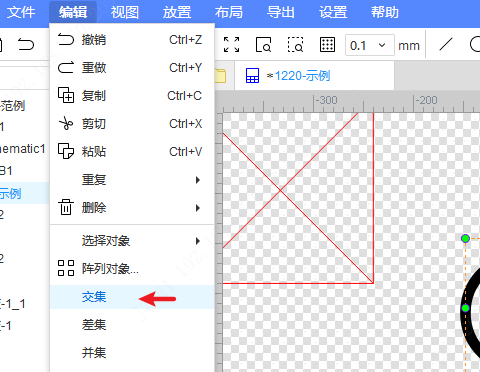
Task: Click the undo arrow icon beside 撤销
Action: click(x=66, y=39)
